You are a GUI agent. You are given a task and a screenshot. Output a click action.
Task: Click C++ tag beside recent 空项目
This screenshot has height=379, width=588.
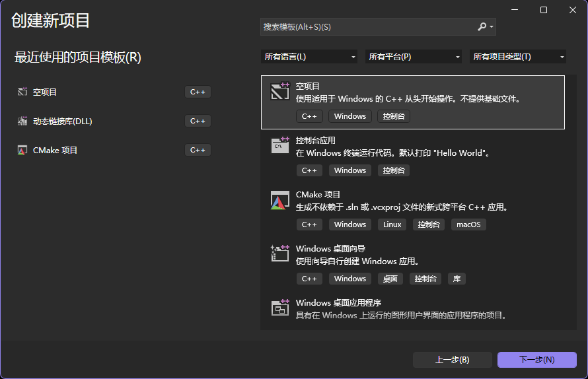click(x=198, y=92)
